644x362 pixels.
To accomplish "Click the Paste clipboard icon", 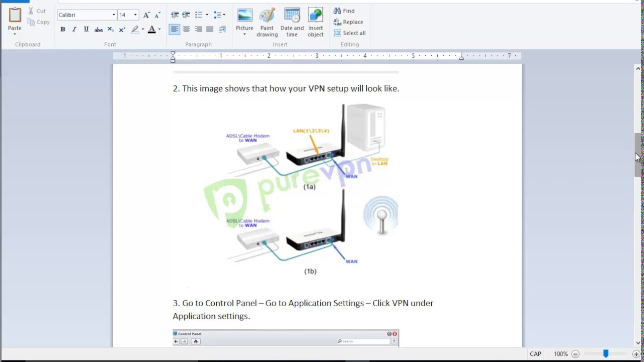I will coord(15,15).
